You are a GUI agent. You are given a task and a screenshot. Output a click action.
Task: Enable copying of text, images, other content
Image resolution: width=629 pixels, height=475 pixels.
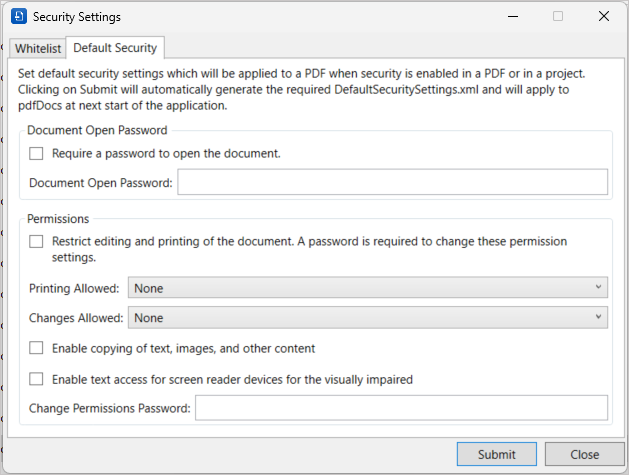pos(36,348)
